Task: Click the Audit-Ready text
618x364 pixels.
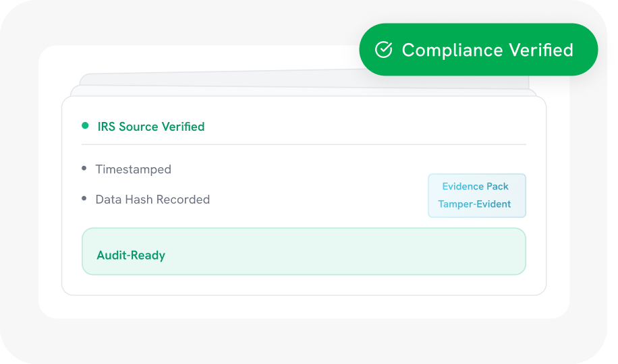Action: 131,255
